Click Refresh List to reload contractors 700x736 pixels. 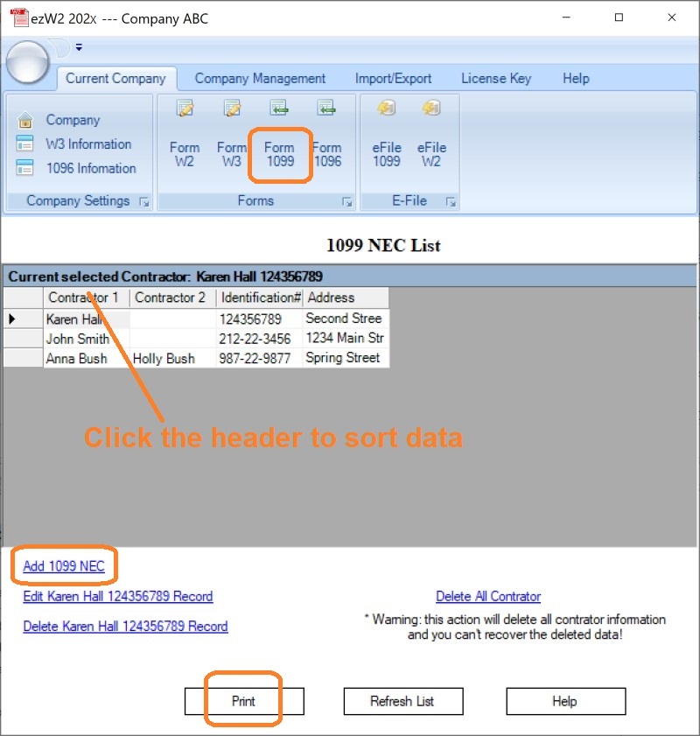(402, 701)
